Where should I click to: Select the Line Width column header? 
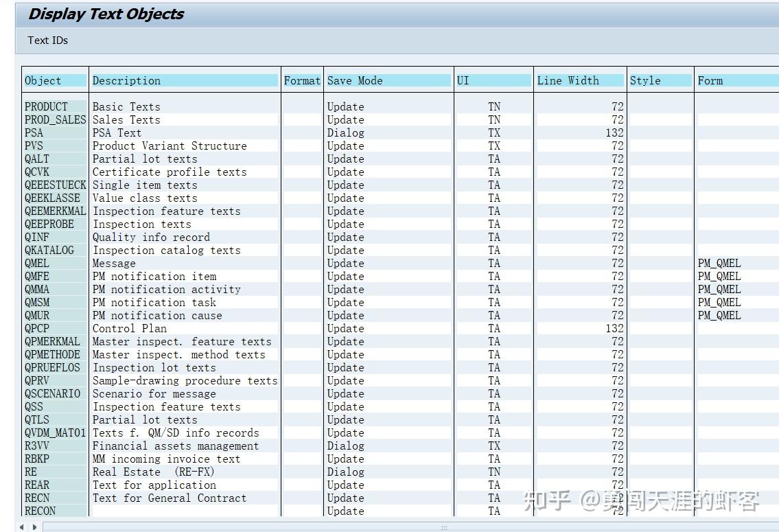click(580, 80)
